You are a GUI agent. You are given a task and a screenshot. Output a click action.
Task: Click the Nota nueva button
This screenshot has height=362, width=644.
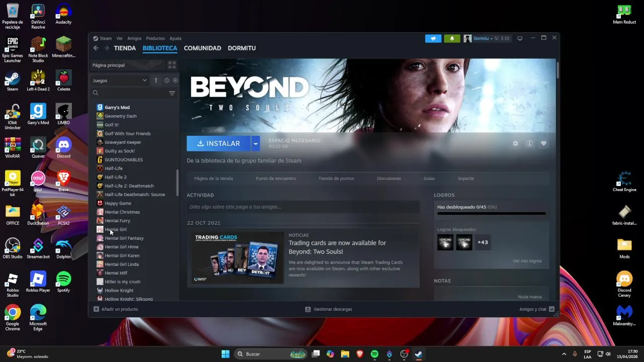530,297
